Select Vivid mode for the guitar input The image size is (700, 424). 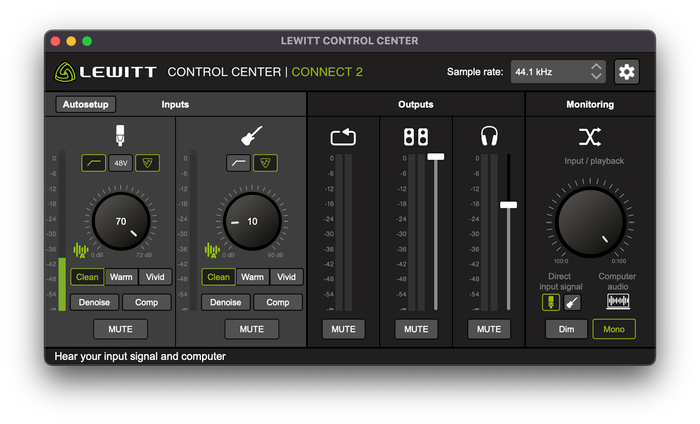click(286, 277)
